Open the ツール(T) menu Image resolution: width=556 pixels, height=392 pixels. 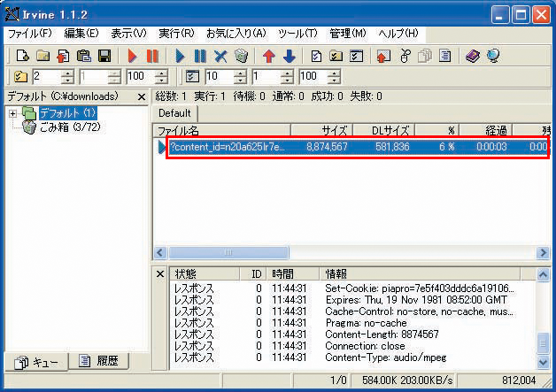297,34
